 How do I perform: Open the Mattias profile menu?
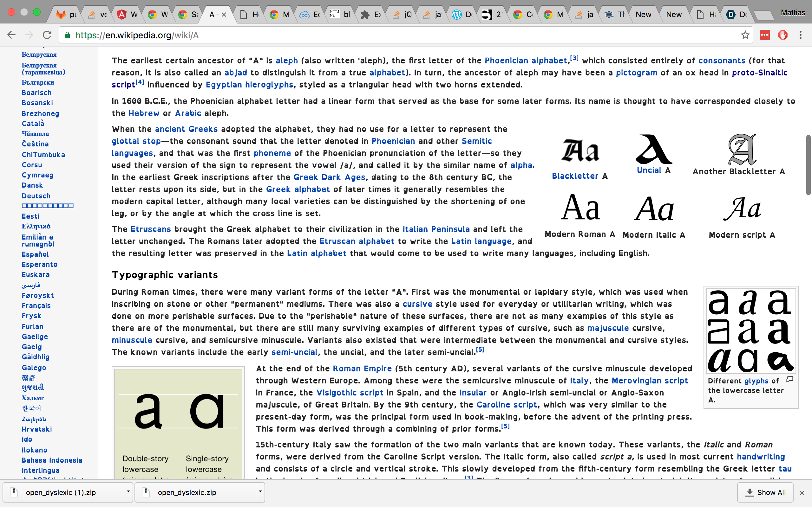pyautogui.click(x=793, y=13)
